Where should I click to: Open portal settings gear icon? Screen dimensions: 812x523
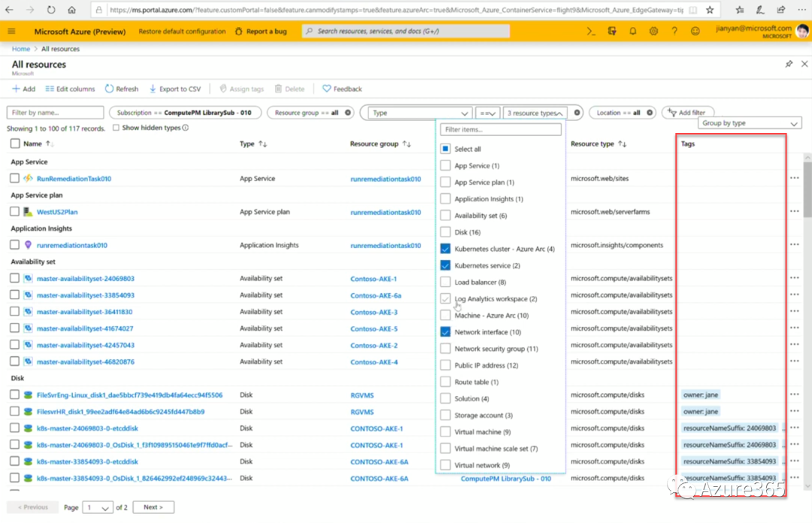click(x=653, y=32)
